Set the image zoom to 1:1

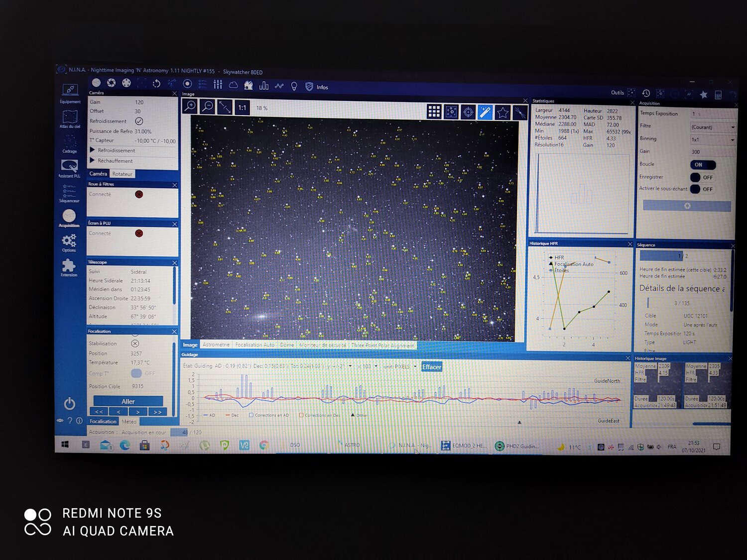[x=242, y=108]
